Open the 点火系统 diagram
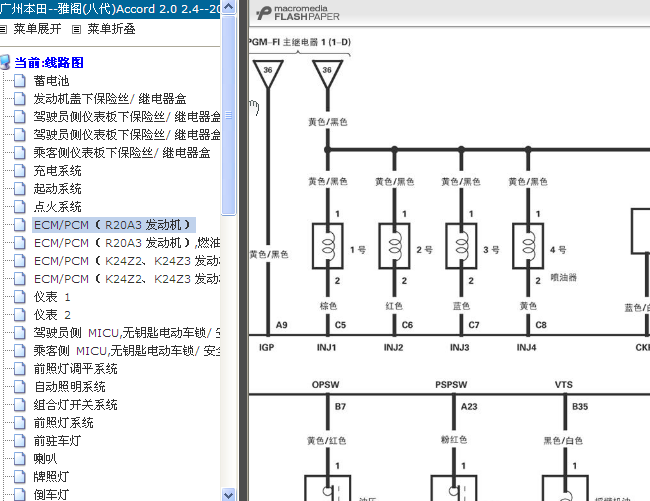This screenshot has width=650, height=501. [x=57, y=206]
